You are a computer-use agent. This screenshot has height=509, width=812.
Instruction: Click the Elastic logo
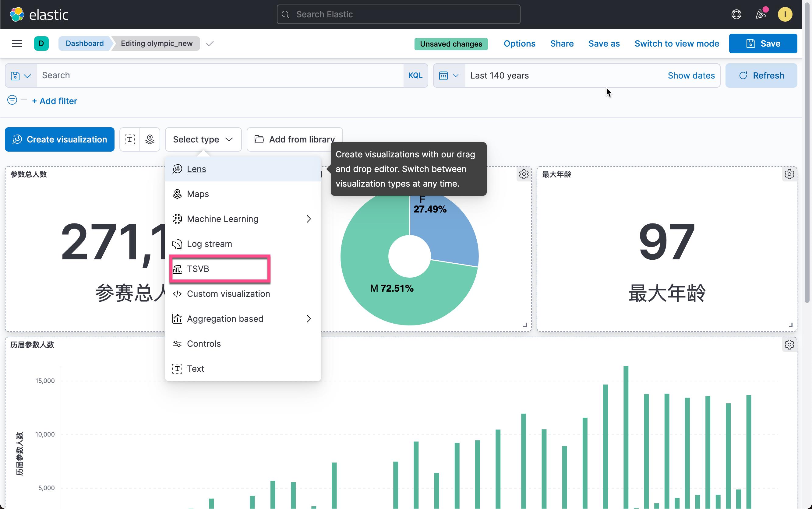click(39, 15)
